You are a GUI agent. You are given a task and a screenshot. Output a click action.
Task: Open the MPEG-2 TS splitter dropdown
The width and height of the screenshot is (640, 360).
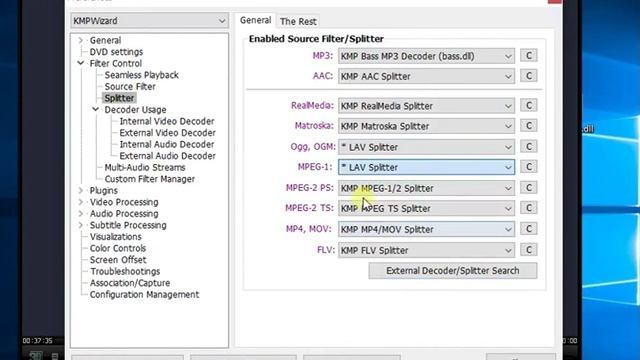[426, 208]
